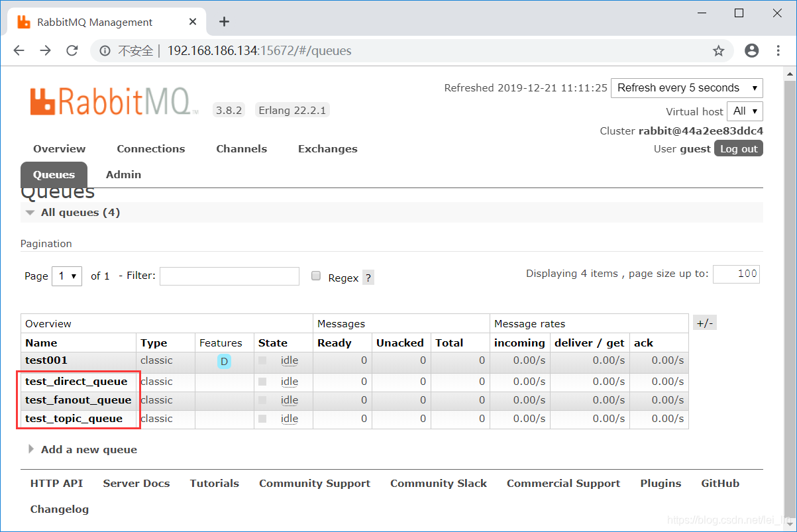Click the idle state of test001
Screen dimensions: 797x532
pyautogui.click(x=290, y=360)
